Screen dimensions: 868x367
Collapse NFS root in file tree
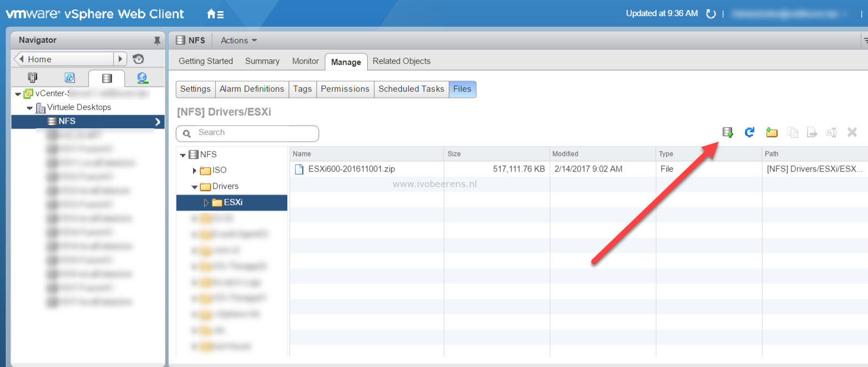pyautogui.click(x=183, y=155)
